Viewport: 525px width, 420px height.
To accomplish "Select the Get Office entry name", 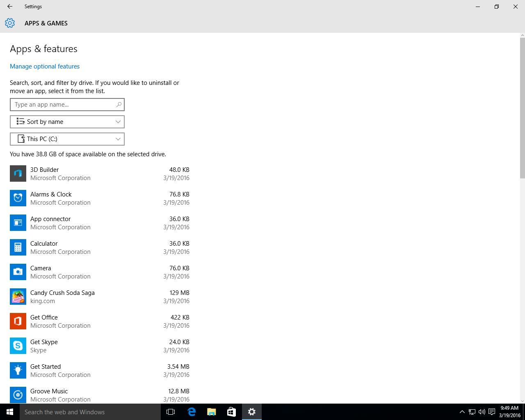I will tap(44, 317).
